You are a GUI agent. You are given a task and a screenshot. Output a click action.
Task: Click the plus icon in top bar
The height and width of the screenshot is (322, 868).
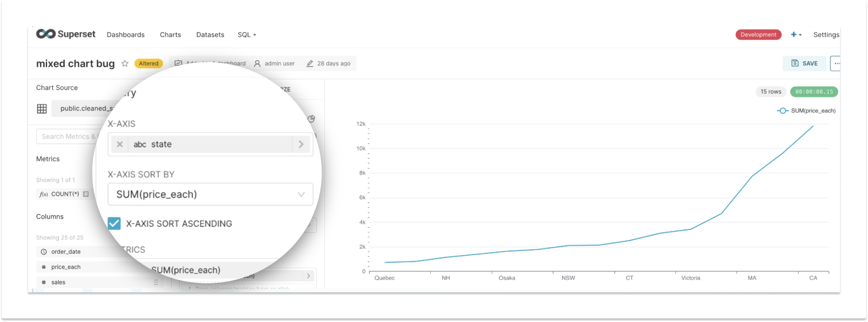793,35
